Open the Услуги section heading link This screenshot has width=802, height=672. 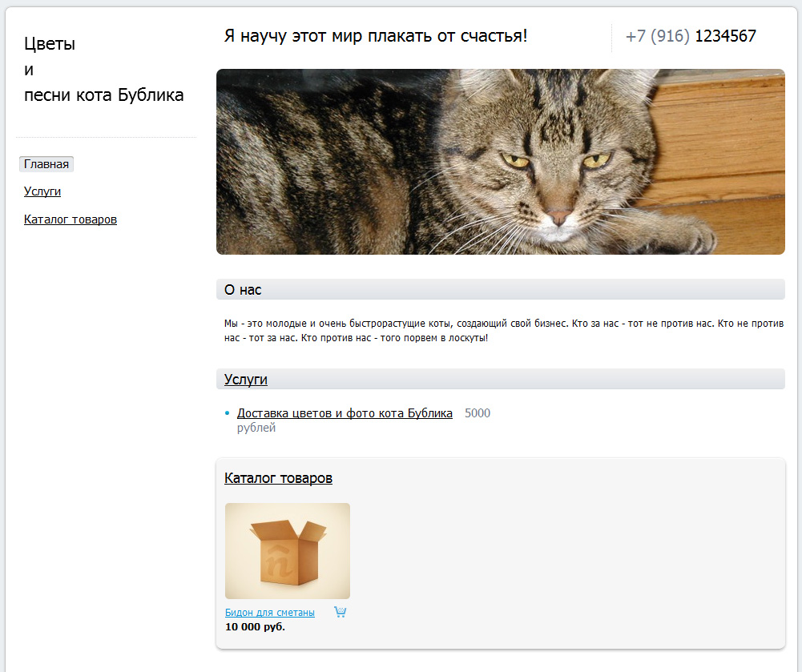click(246, 380)
